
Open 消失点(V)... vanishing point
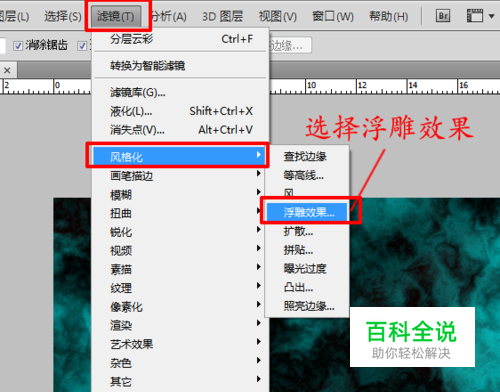pos(180,130)
